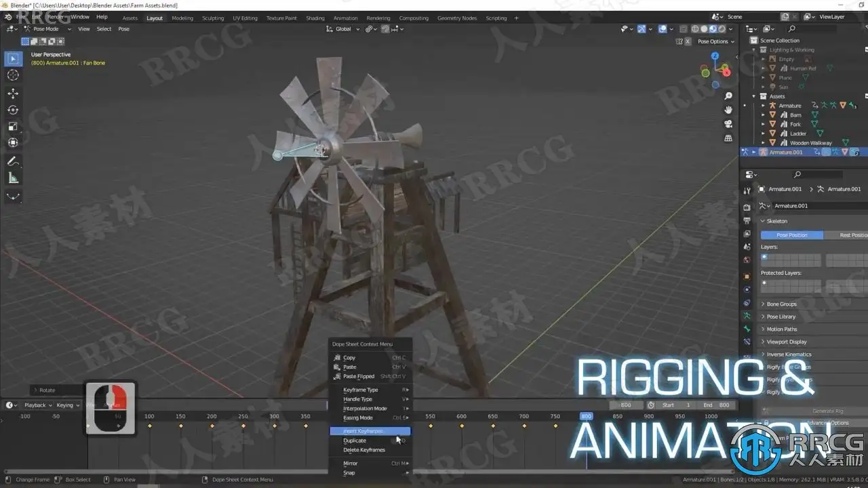
Task: Select Pose Position mode
Action: pyautogui.click(x=792, y=235)
